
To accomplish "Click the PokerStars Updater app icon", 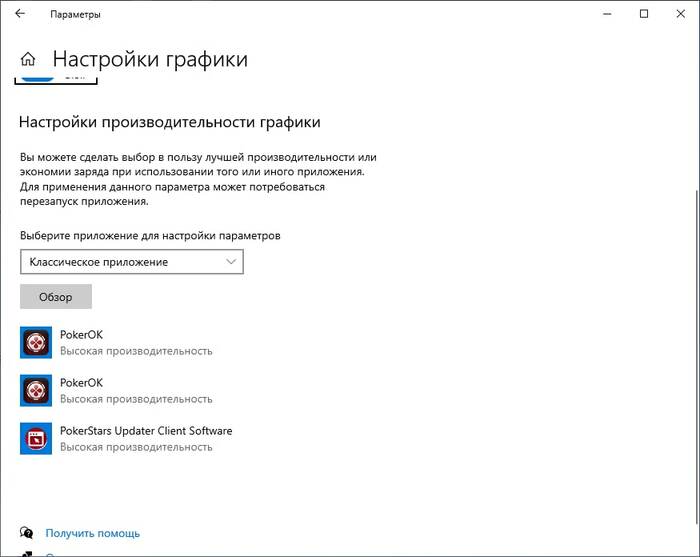I will coord(36,438).
